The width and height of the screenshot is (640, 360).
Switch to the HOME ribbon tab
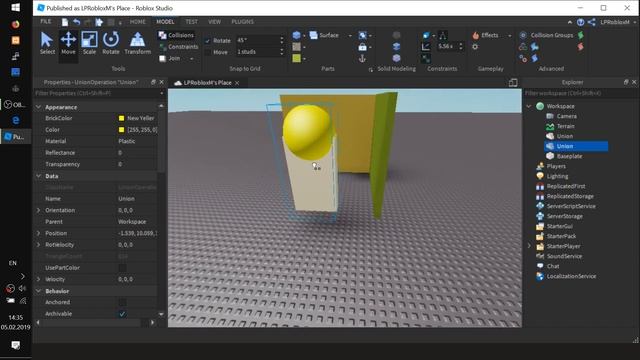point(138,22)
